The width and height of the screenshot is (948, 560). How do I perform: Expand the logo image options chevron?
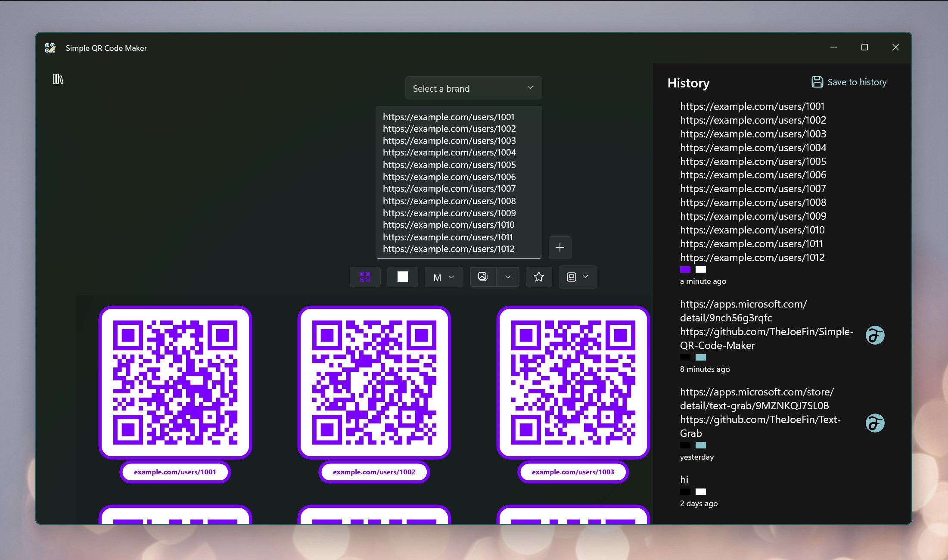pos(508,277)
